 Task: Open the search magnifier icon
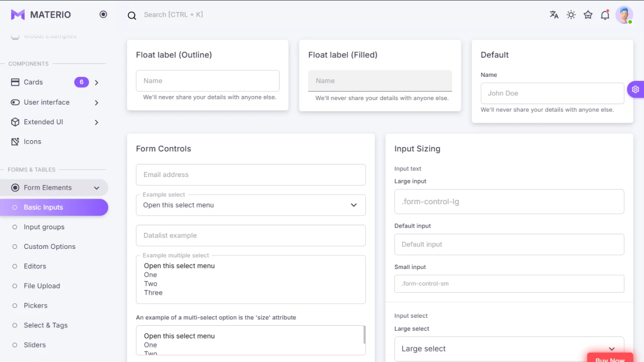(x=132, y=16)
